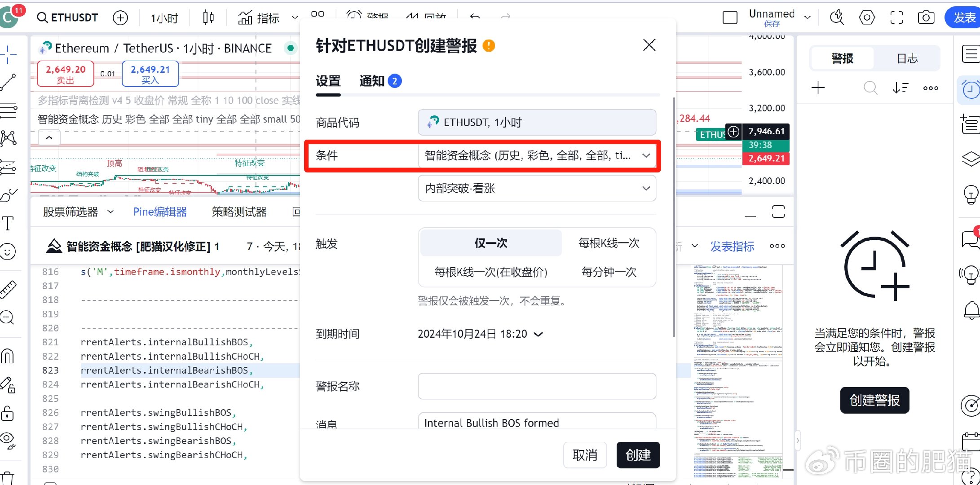
Task: Select the zoom in tool
Action: point(8,317)
